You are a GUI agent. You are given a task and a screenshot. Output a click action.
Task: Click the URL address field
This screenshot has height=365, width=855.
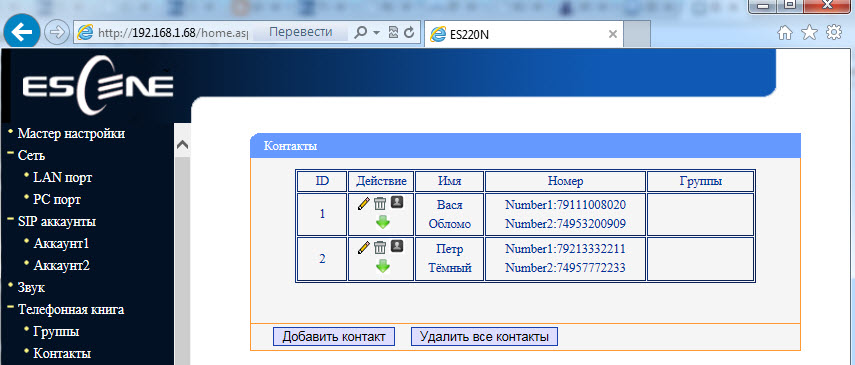tap(172, 33)
